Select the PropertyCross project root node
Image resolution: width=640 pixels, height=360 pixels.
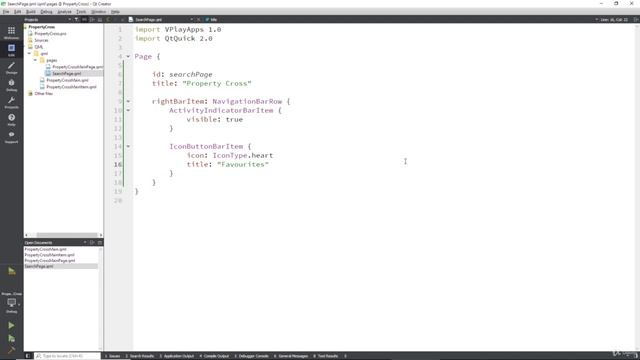click(x=42, y=27)
